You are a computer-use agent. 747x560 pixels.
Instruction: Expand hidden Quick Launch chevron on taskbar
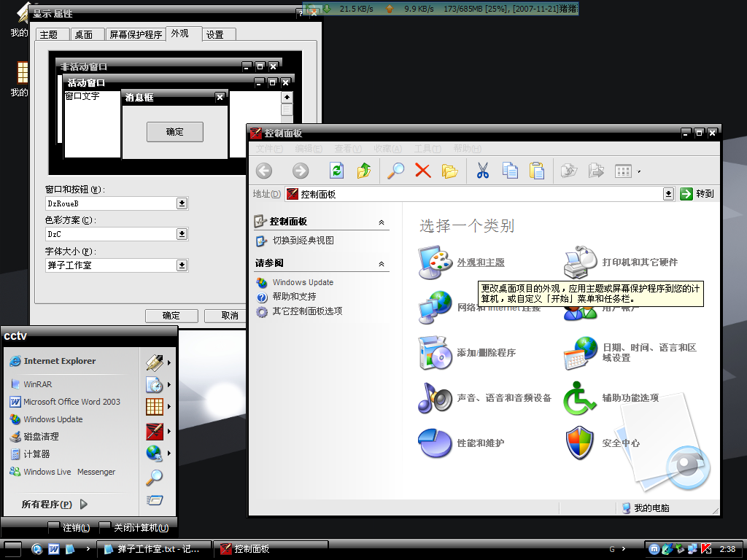pos(88,548)
